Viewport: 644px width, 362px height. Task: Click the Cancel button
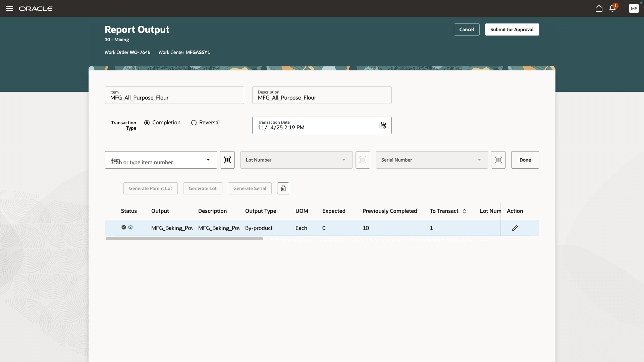[x=467, y=29]
